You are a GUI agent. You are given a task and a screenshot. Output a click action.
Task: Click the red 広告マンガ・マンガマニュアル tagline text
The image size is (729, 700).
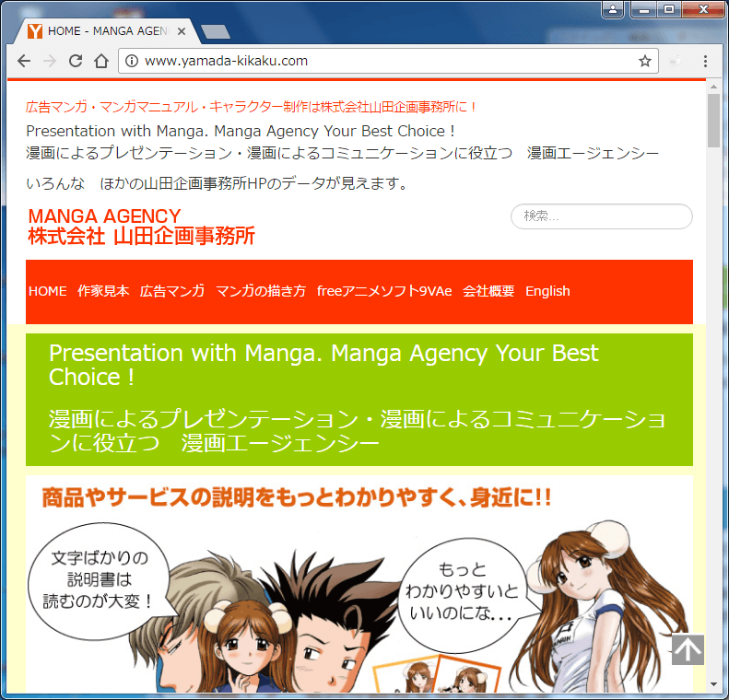(251, 107)
